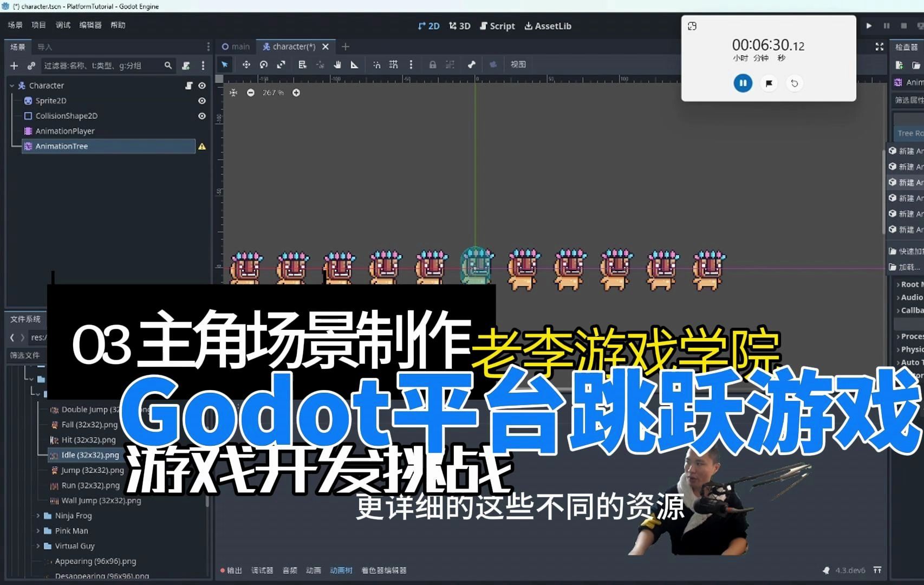Switch to the main scene tab
Viewport: 924px width, 585px height.
(x=236, y=47)
